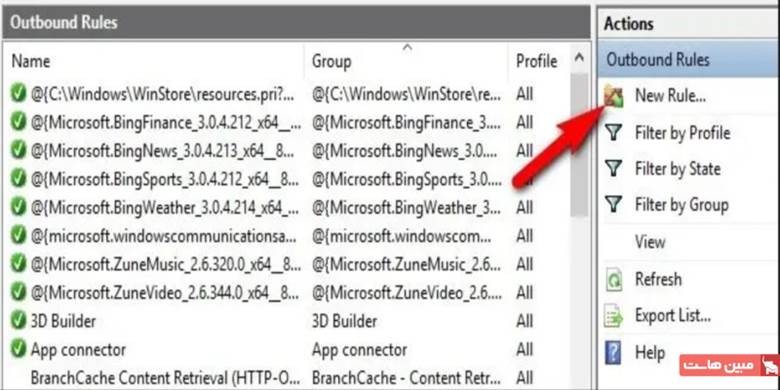Select BranchCache Content Retrieval (HTTP-O rule name
This screenshot has height=390, width=780.
(166, 378)
